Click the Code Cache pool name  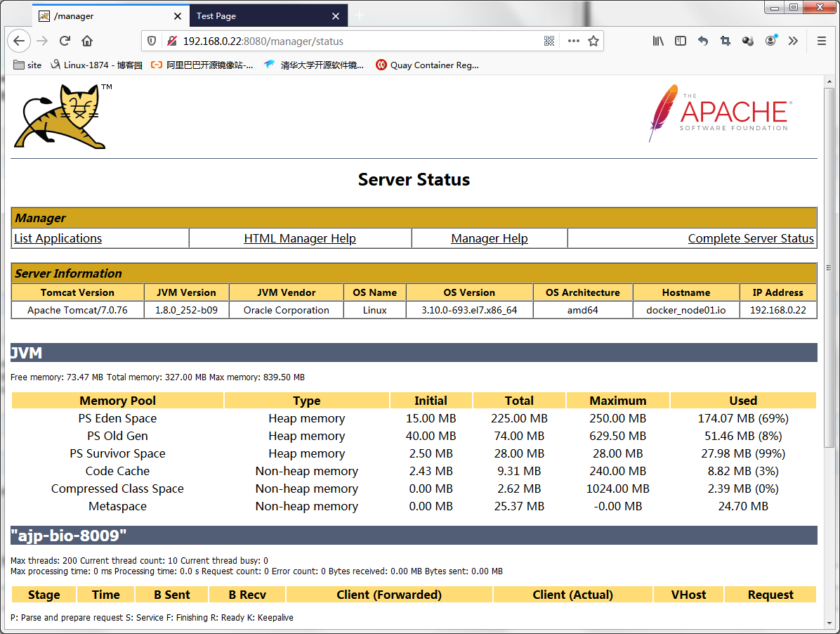coord(118,471)
